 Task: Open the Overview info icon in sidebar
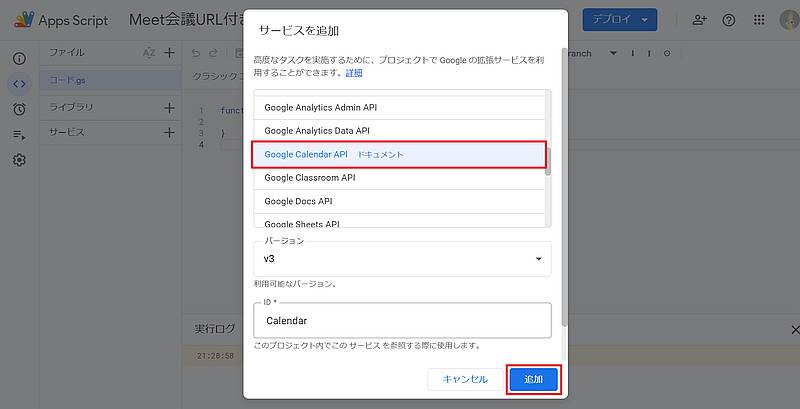(x=19, y=59)
